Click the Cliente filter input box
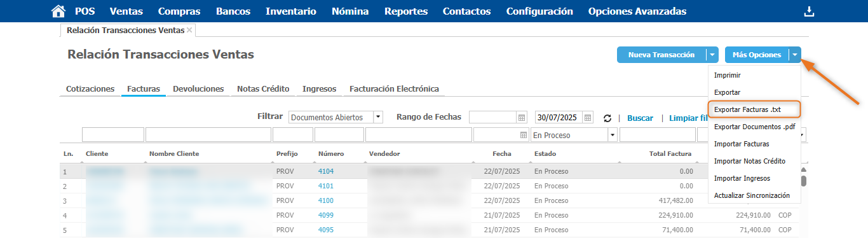Screen dimensions: 868x238 (113, 135)
